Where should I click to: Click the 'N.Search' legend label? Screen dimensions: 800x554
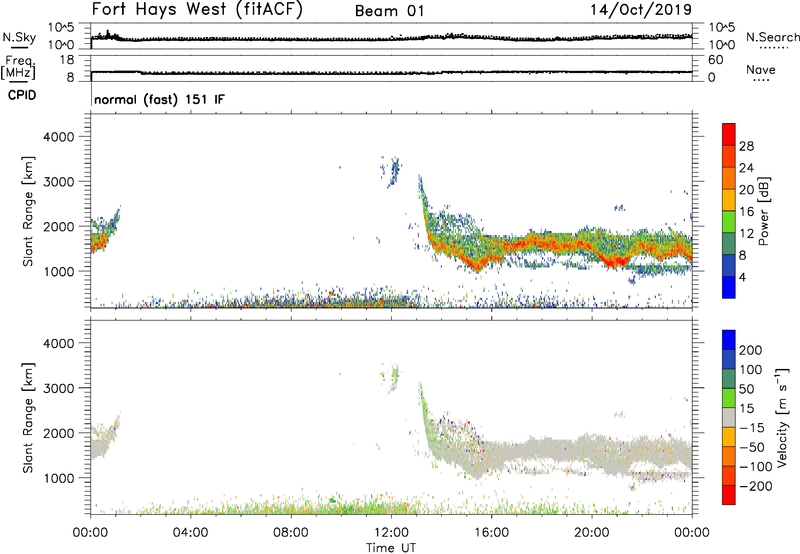coord(772,37)
